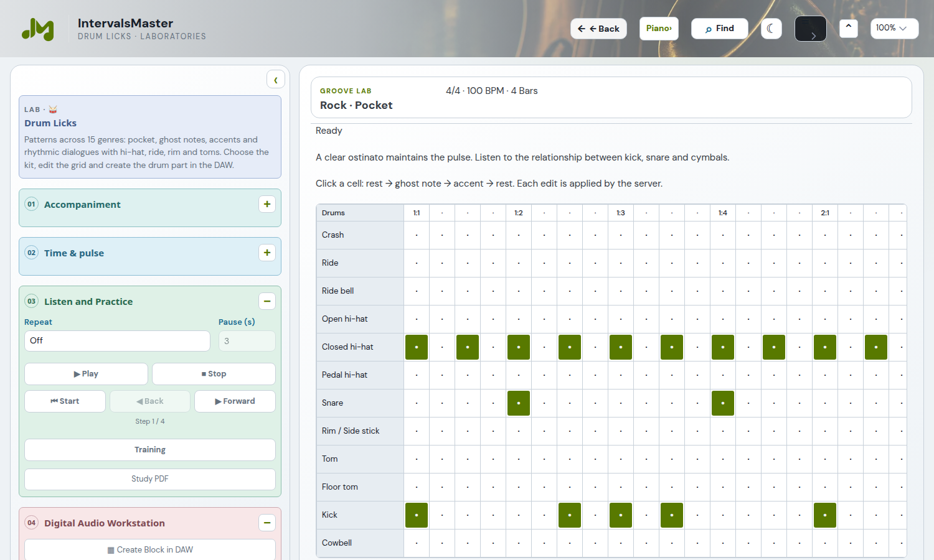Click the Drums column header
The height and width of the screenshot is (560, 934).
[360, 213]
